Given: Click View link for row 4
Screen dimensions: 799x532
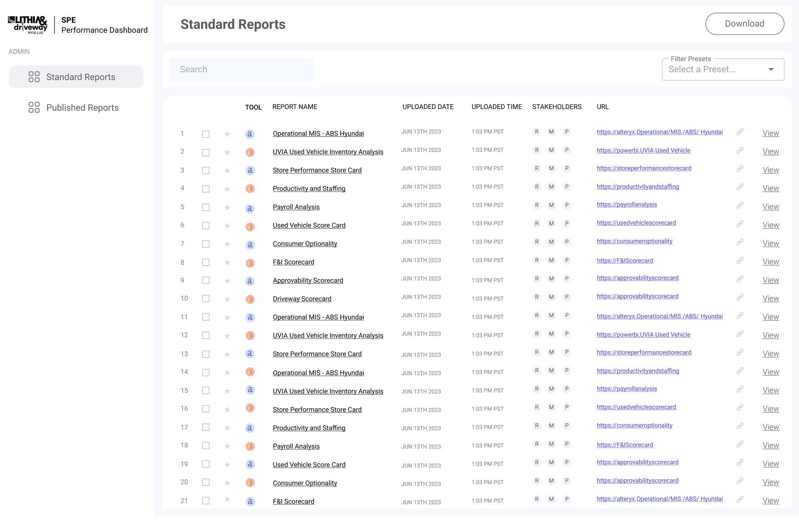Looking at the screenshot, I should 770,188.
